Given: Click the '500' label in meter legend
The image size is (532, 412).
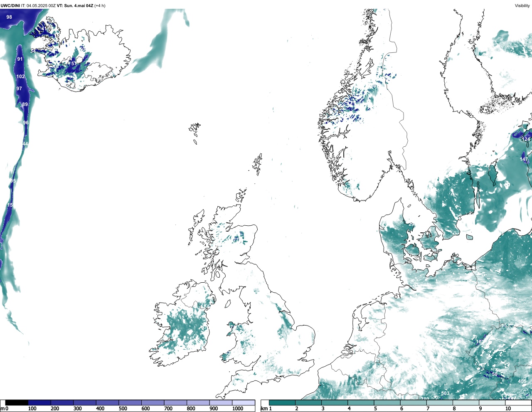Looking at the screenshot, I should point(123,409).
